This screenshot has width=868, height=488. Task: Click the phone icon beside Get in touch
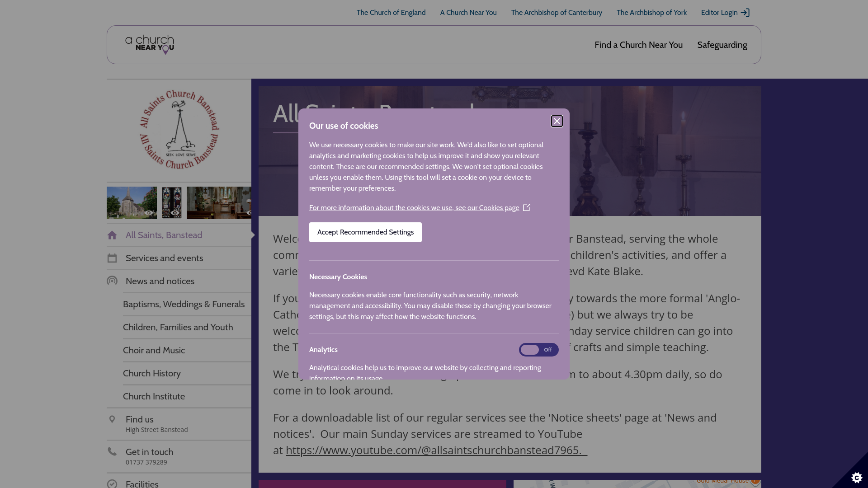(x=112, y=451)
